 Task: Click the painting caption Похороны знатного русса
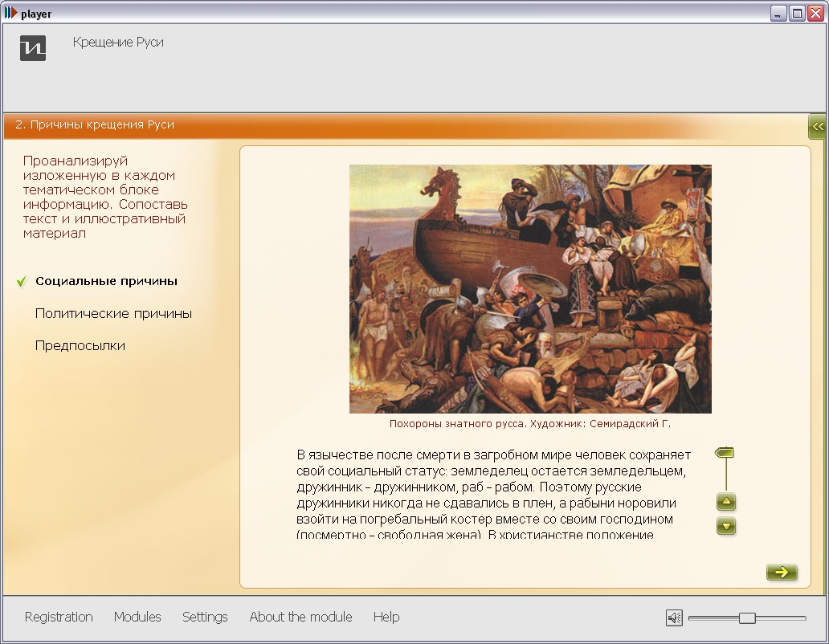point(530,424)
